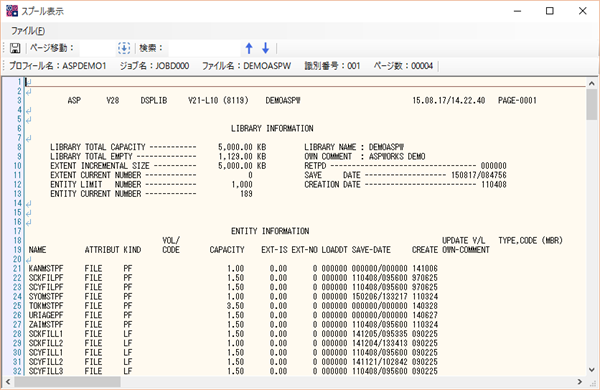Viewport: 600px width, 390px height.
Task: Search upward with the blue up arrow
Action: click(x=249, y=48)
